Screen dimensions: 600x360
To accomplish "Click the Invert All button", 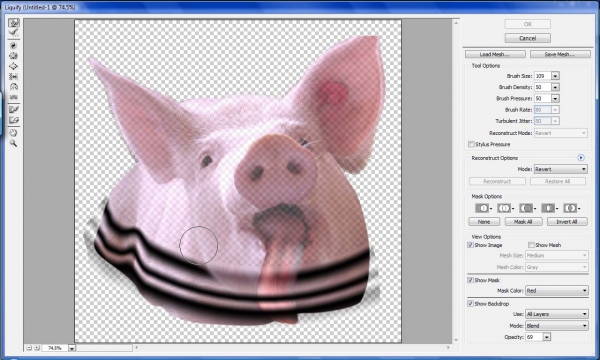I will [x=567, y=222].
